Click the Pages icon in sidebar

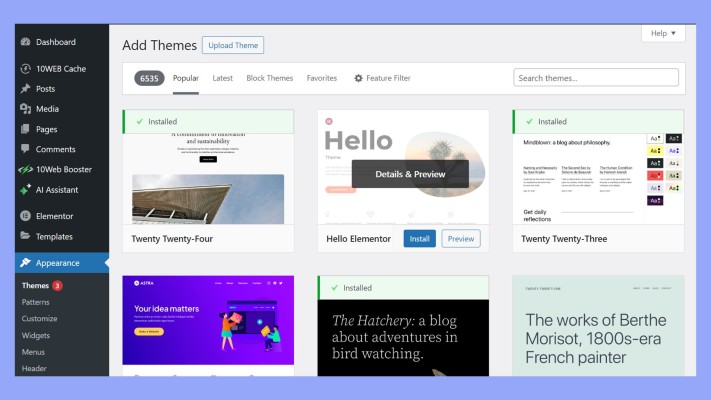[24, 129]
